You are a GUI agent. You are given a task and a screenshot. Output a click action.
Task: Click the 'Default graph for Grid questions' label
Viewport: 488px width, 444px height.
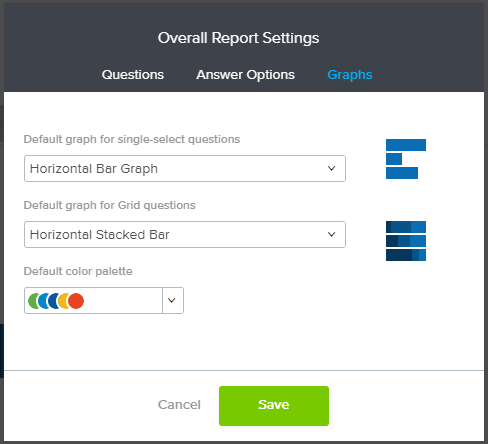(x=109, y=205)
